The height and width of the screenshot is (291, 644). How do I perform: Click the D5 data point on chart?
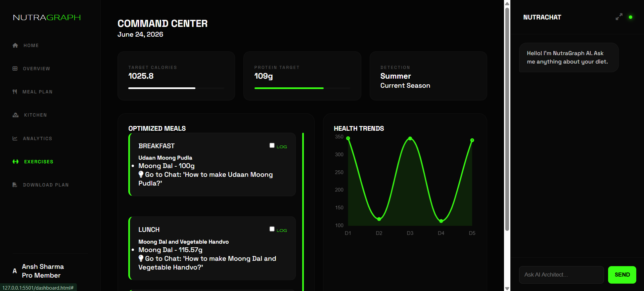472,140
